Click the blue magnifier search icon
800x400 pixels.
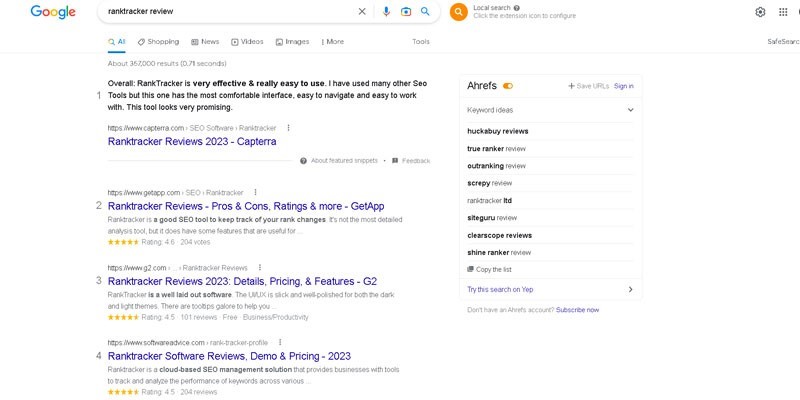(x=425, y=11)
